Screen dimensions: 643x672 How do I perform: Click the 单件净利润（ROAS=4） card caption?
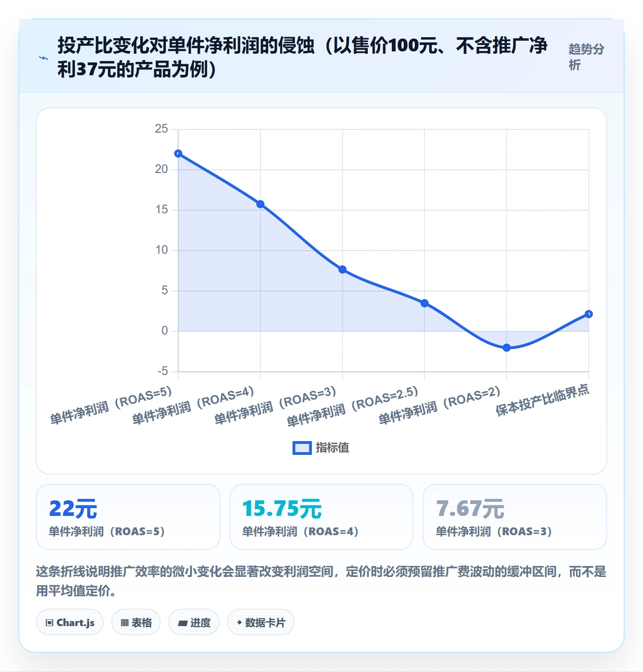pyautogui.click(x=300, y=532)
